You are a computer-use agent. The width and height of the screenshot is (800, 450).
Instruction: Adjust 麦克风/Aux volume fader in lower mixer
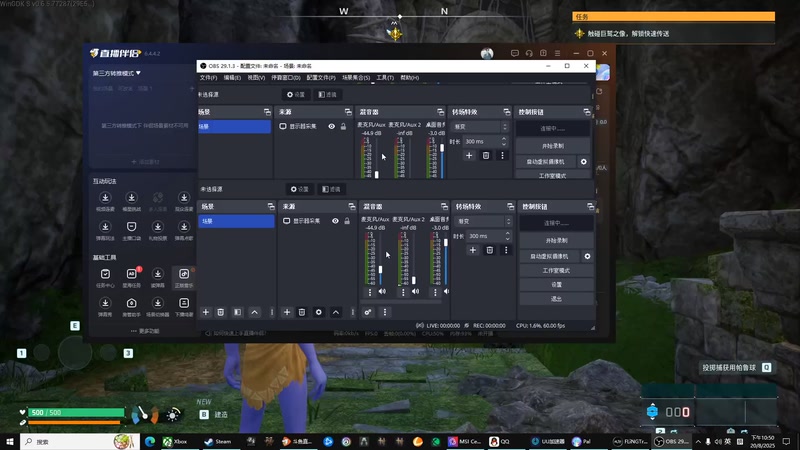point(380,269)
